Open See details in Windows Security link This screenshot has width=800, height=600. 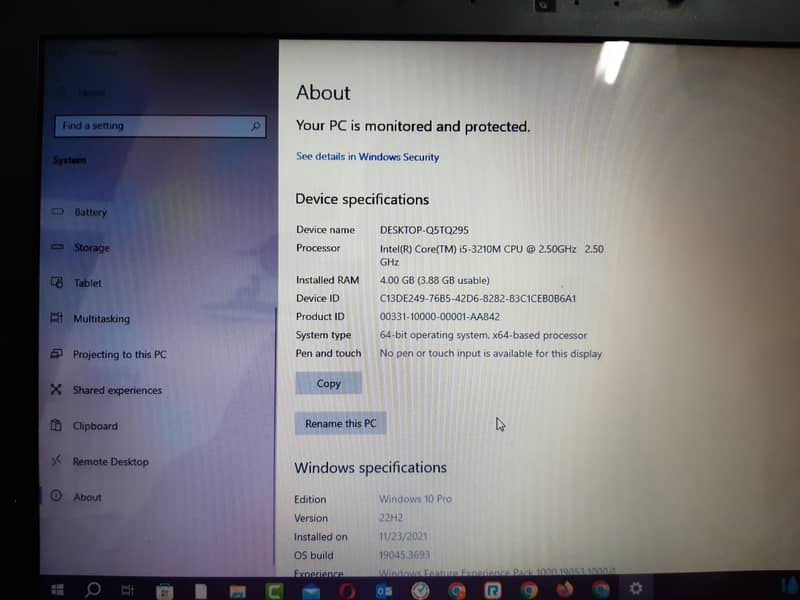367,157
